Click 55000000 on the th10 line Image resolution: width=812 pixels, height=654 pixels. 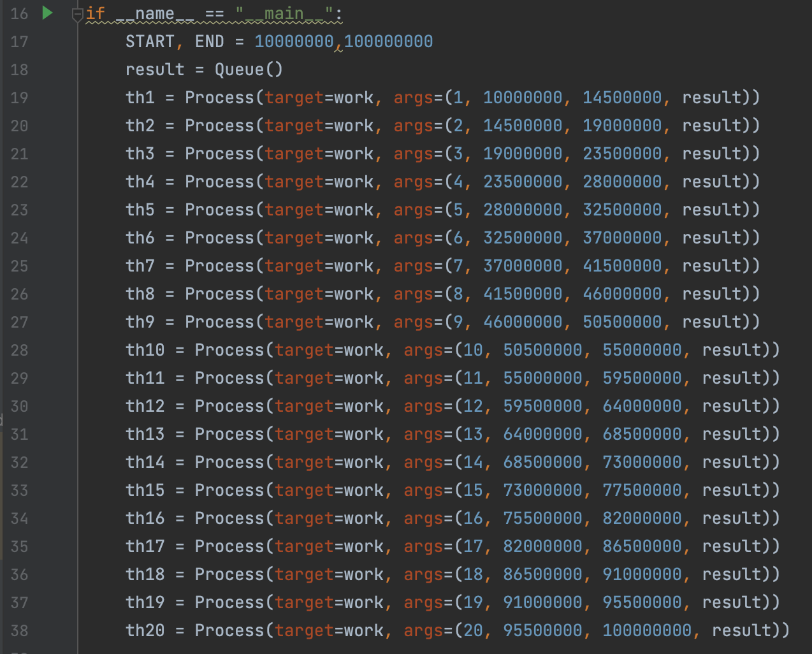pos(642,351)
